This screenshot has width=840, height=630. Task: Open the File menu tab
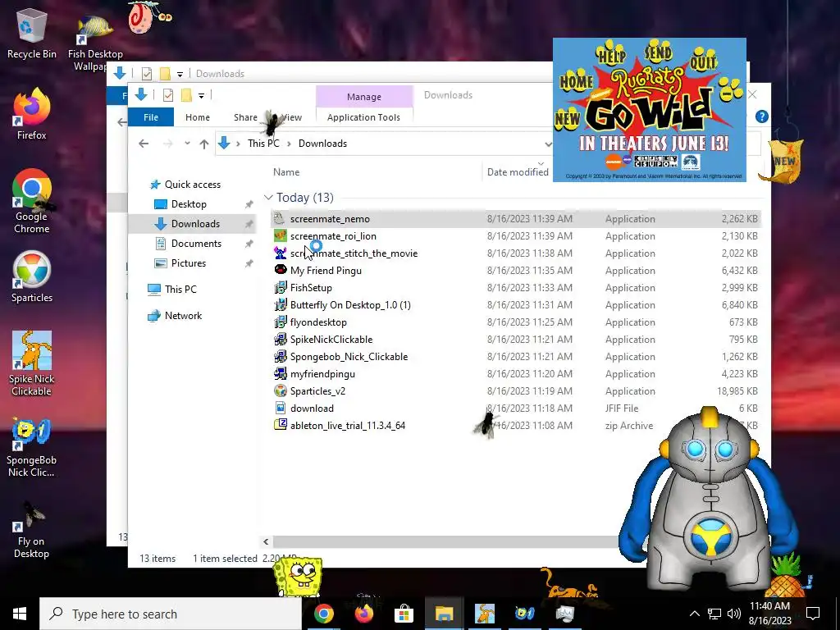pyautogui.click(x=151, y=117)
